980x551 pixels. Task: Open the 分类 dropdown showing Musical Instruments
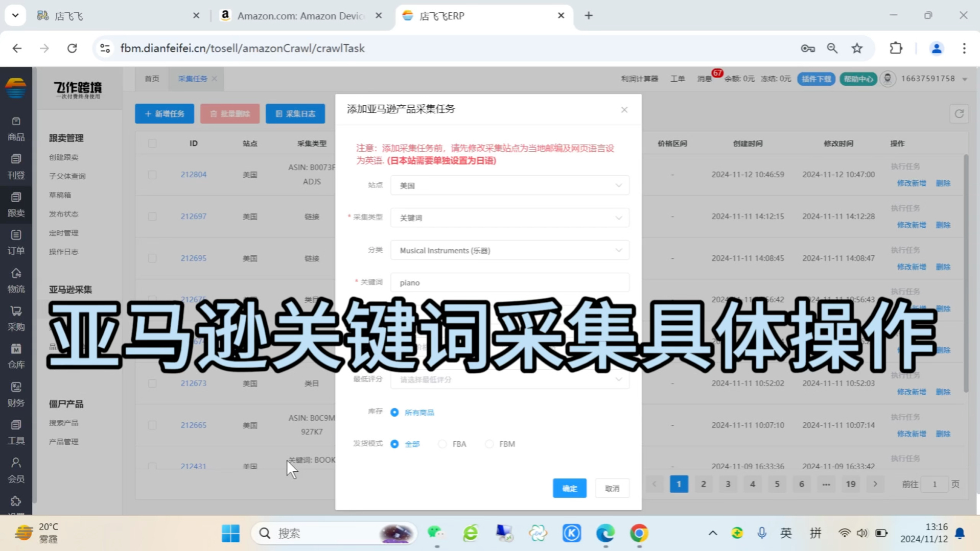point(509,250)
